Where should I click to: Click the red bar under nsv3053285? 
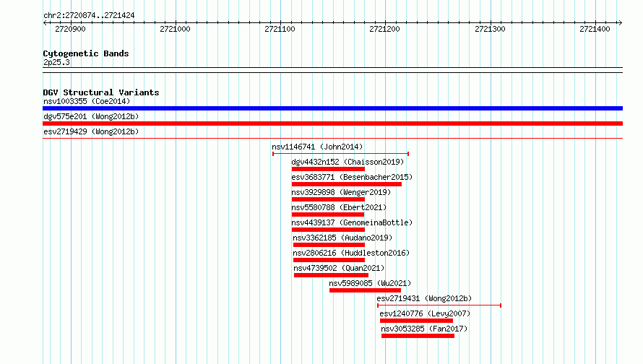[418, 336]
